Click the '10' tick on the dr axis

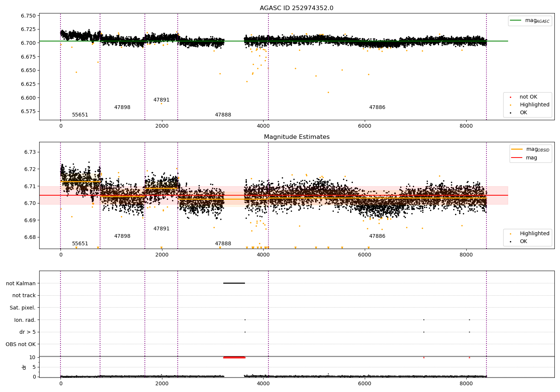pos(32,357)
